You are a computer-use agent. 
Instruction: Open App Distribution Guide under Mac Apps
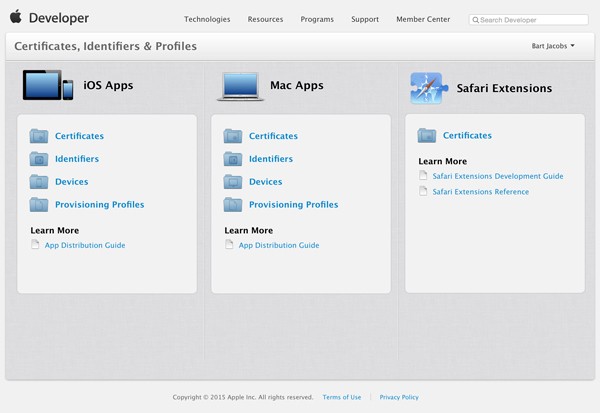click(279, 245)
